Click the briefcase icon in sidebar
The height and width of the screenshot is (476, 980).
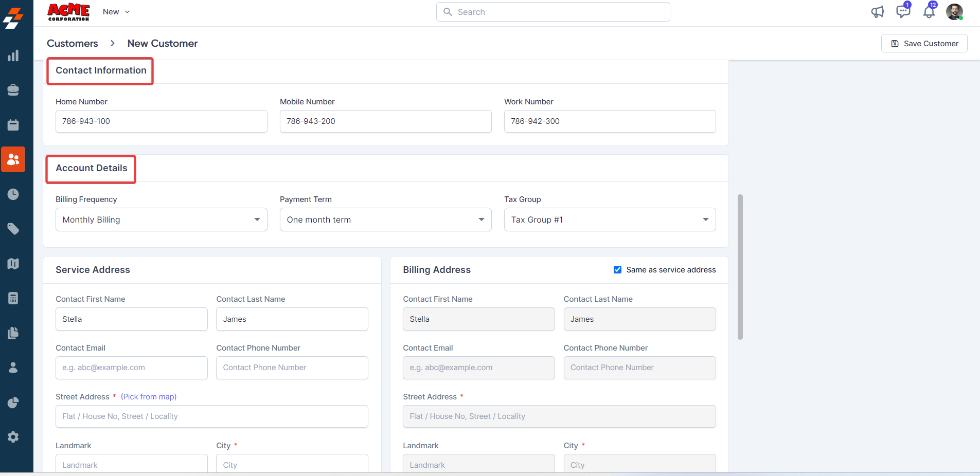coord(13,90)
